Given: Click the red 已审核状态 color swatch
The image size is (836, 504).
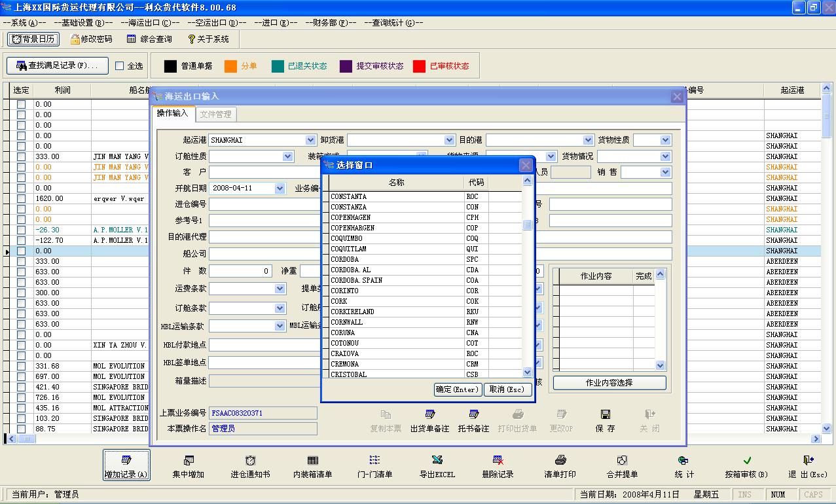Looking at the screenshot, I should click(420, 66).
